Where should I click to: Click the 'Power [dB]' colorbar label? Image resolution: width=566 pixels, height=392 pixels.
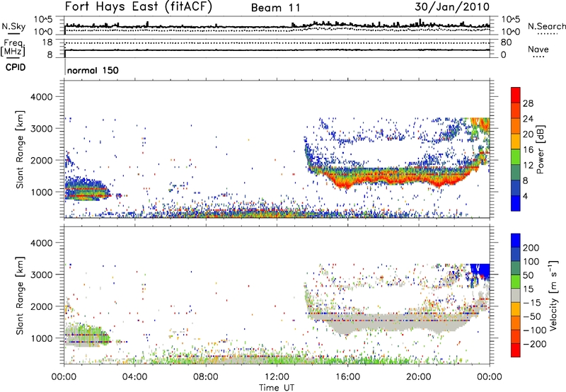[x=540, y=149]
